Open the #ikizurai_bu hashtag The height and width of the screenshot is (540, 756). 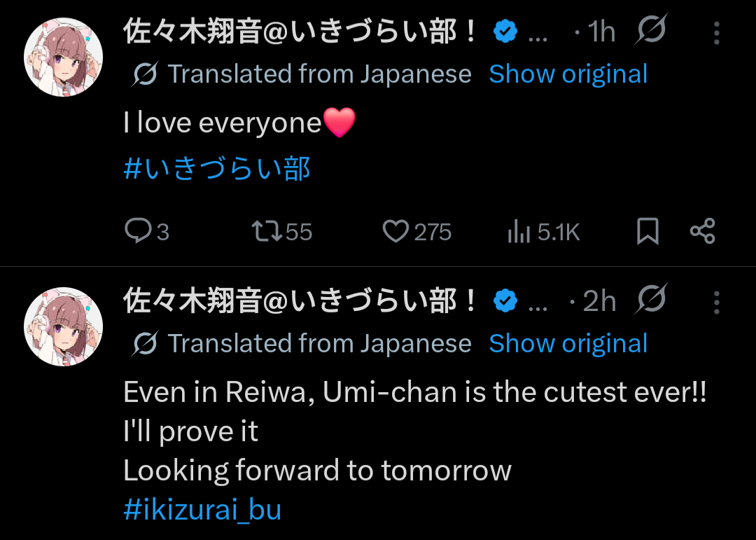(202, 510)
